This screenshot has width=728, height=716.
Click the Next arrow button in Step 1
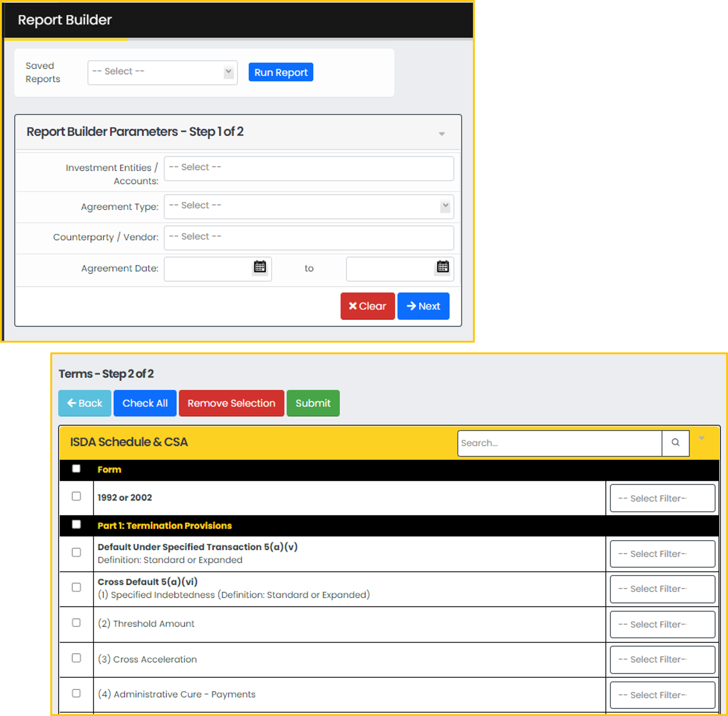click(423, 306)
